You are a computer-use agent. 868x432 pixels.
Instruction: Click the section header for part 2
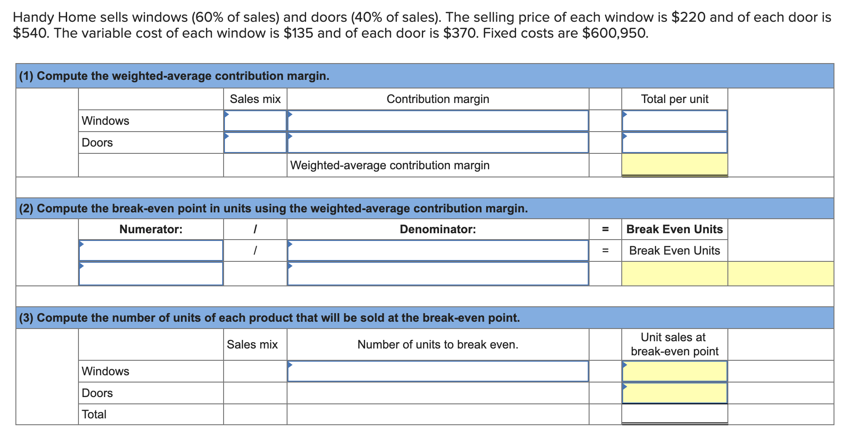point(273,209)
